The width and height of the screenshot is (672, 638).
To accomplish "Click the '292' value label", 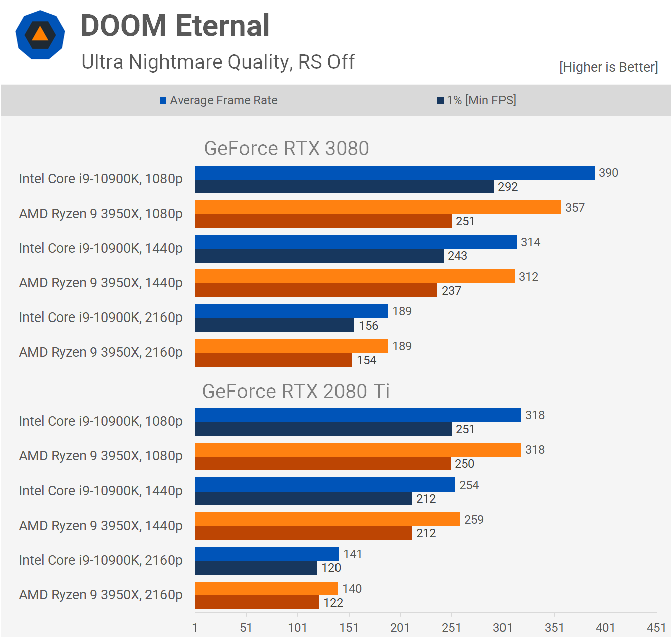I will (x=508, y=187).
